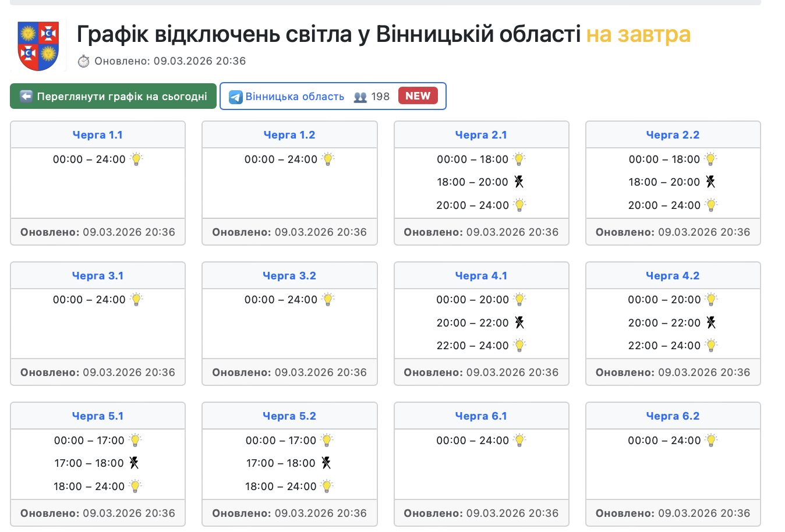Click the stopwatch icon beside the Оновлено timestamp
The height and width of the screenshot is (532, 785).
click(84, 61)
